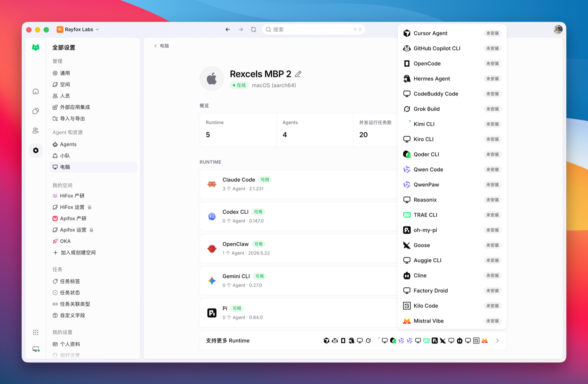
Task: Click the Gemini CLI runtime name
Action: point(236,276)
